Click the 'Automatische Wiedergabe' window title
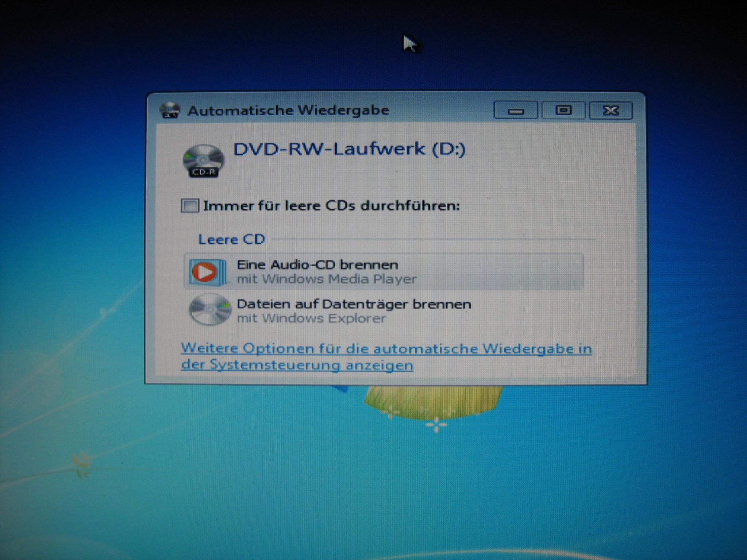The width and height of the screenshot is (747, 560). click(288, 110)
